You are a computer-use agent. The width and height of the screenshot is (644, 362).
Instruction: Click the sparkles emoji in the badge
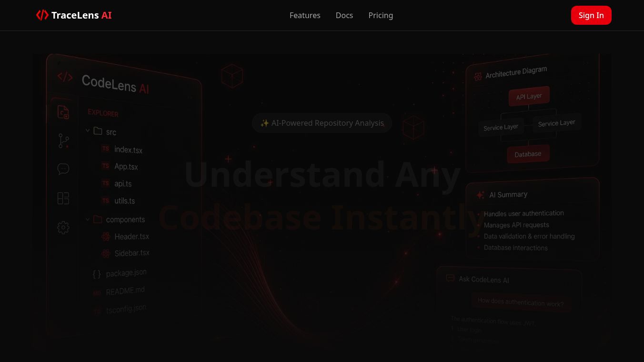pos(265,123)
